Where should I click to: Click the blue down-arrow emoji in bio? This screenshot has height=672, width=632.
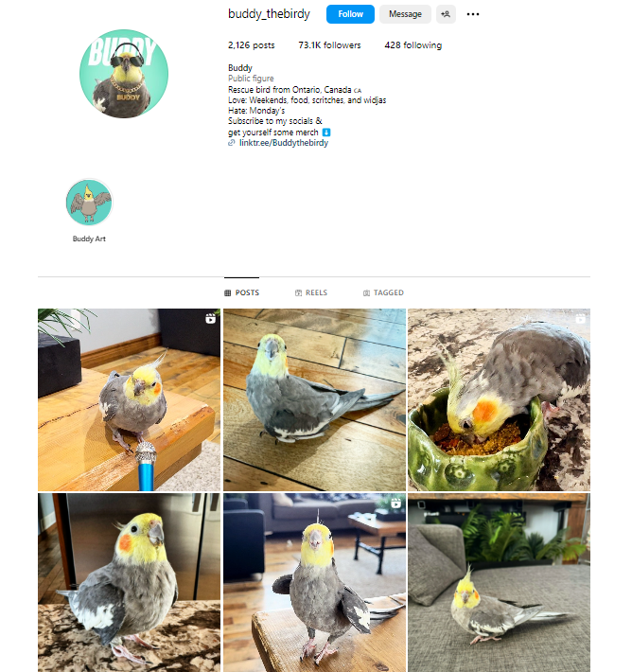[326, 132]
